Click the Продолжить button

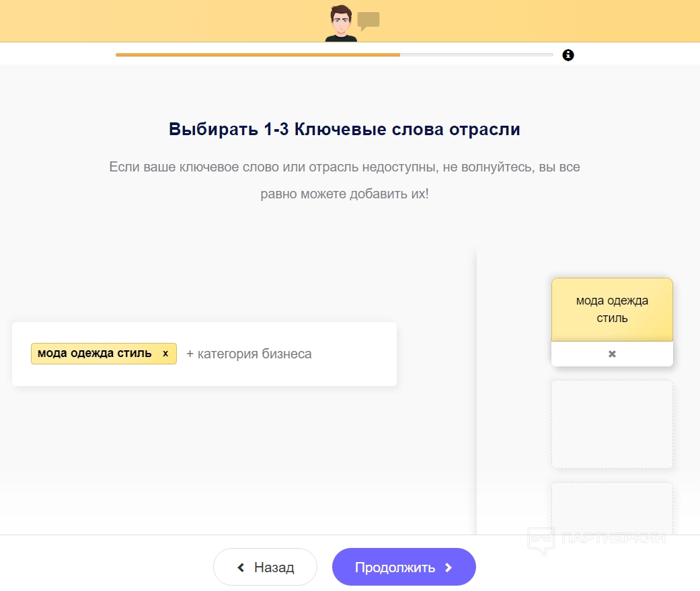tap(404, 567)
